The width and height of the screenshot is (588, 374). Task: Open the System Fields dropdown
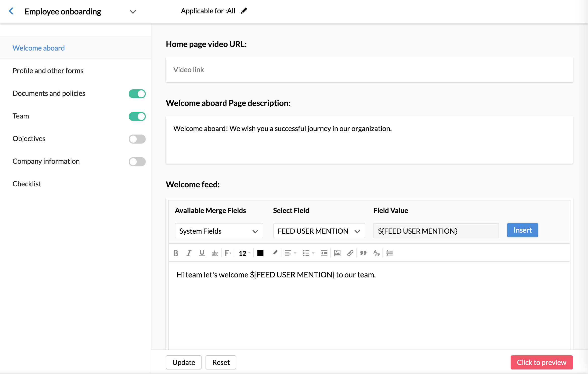click(x=219, y=231)
